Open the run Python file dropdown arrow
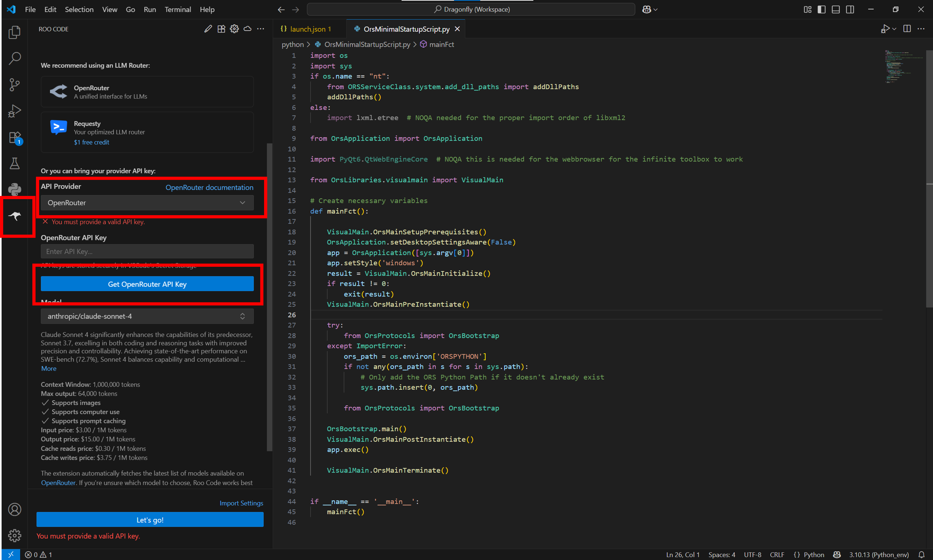Image resolution: width=933 pixels, height=560 pixels. pos(894,29)
